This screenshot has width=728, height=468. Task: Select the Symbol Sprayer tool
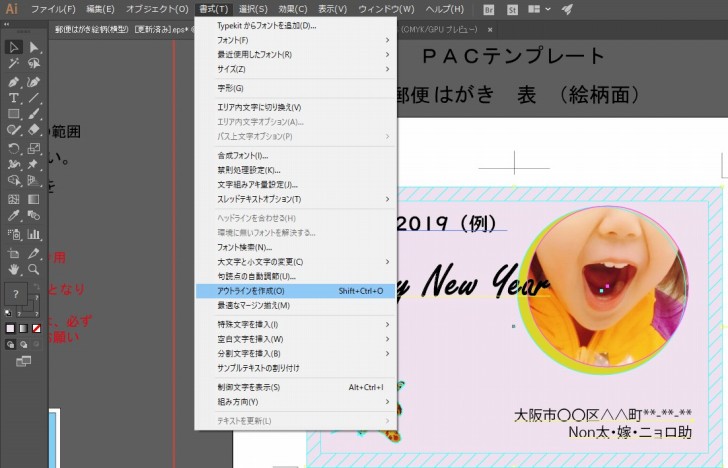pos(13,234)
